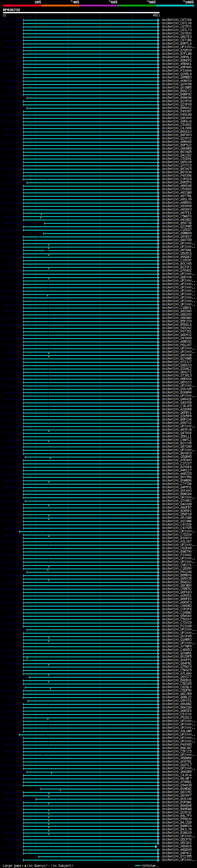Select hit UniRef100_P33444
This screenshot has width=197, height=868.
pos(177,71)
